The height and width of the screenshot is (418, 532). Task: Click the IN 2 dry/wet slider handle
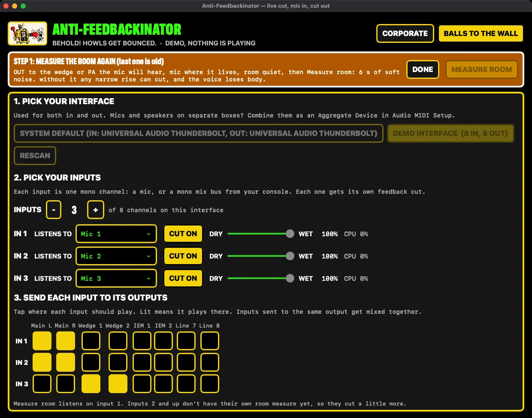tap(290, 256)
